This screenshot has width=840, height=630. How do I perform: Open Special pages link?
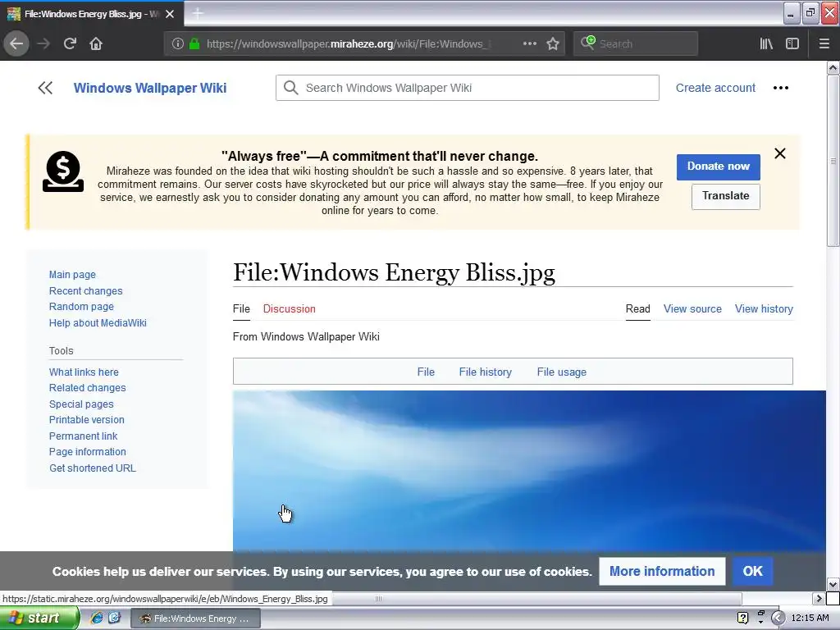pos(81,404)
